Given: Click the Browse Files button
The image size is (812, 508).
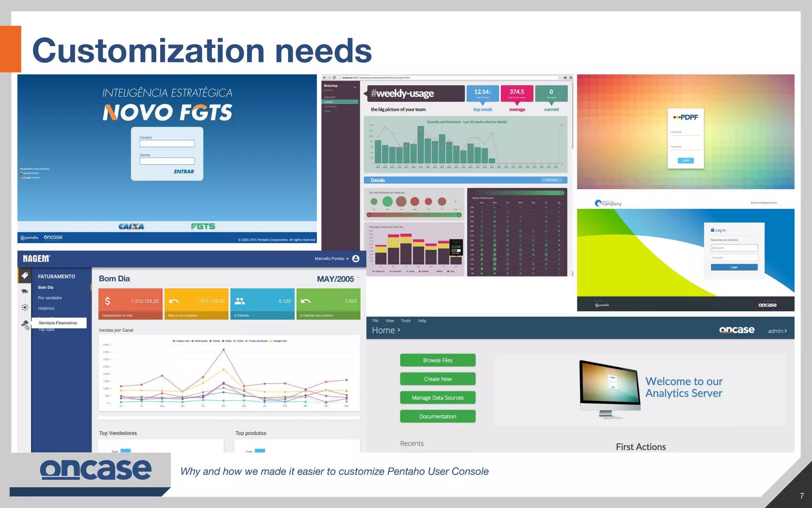Looking at the screenshot, I should [438, 360].
